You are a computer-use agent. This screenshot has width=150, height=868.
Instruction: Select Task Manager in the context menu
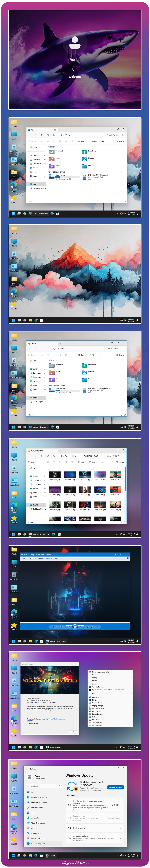(111, 722)
